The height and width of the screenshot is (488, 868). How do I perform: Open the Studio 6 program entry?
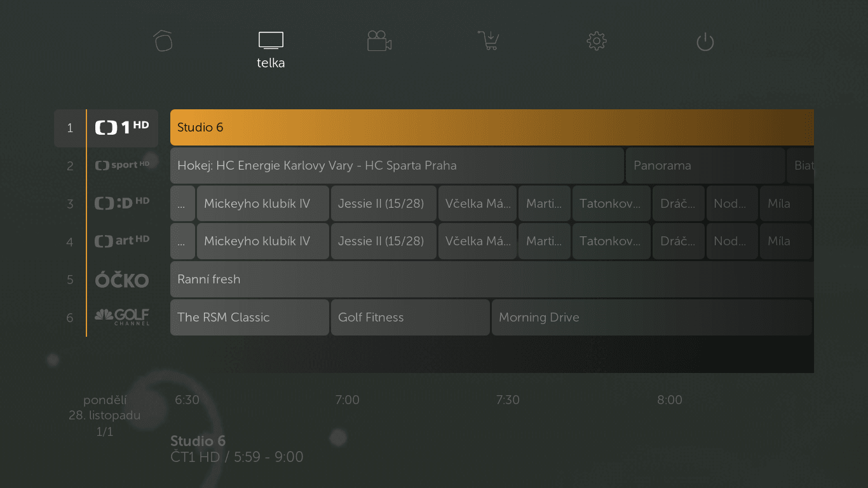(445, 127)
